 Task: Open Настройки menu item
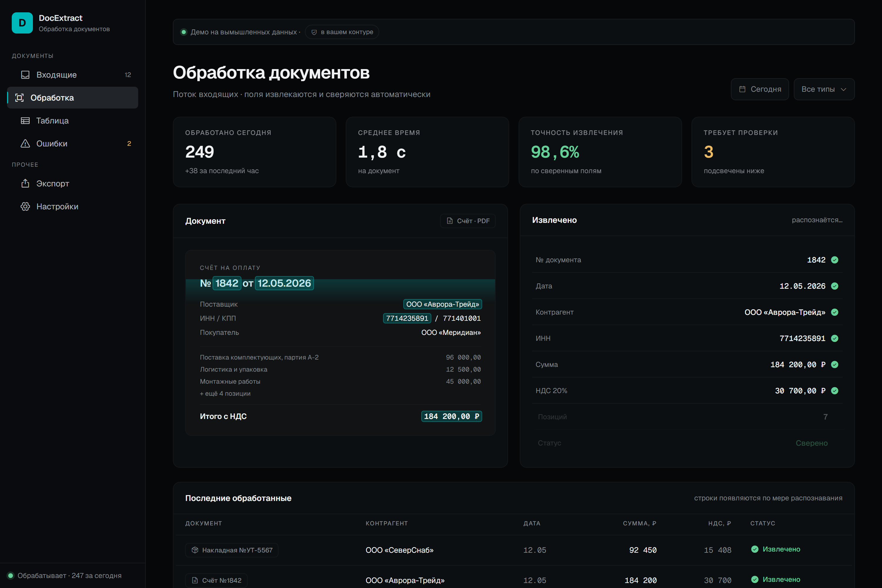click(72, 206)
